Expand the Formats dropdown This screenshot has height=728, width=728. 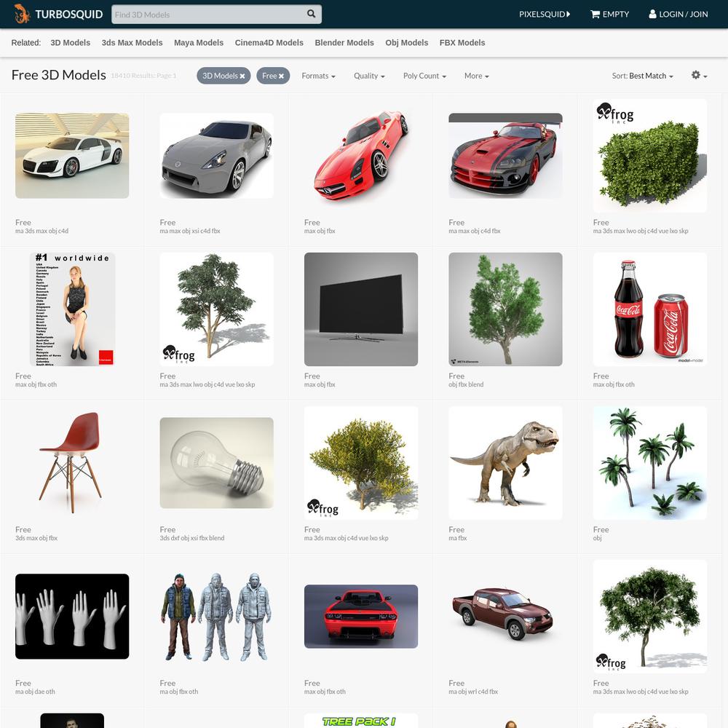(x=319, y=76)
